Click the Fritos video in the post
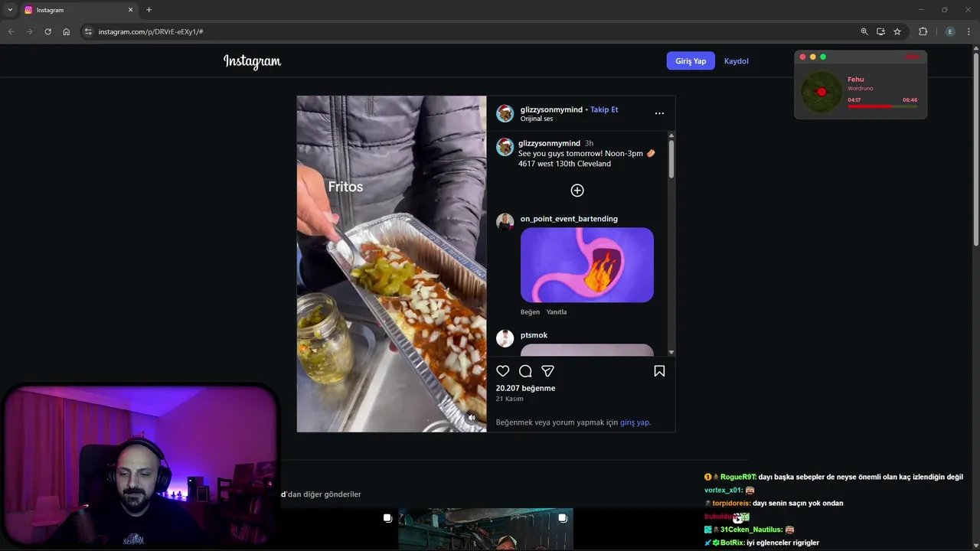Screen dimensions: 980x551 point(391,264)
